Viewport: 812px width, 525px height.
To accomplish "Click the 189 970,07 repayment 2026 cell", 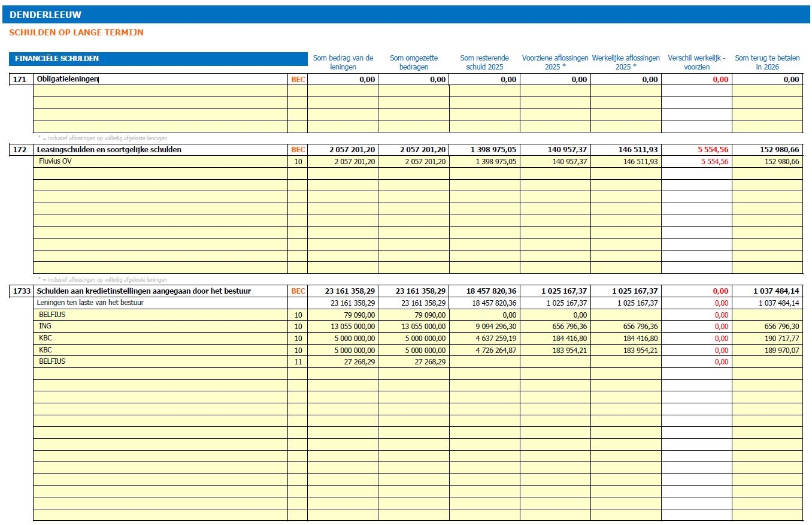I will pyautogui.click(x=767, y=351).
